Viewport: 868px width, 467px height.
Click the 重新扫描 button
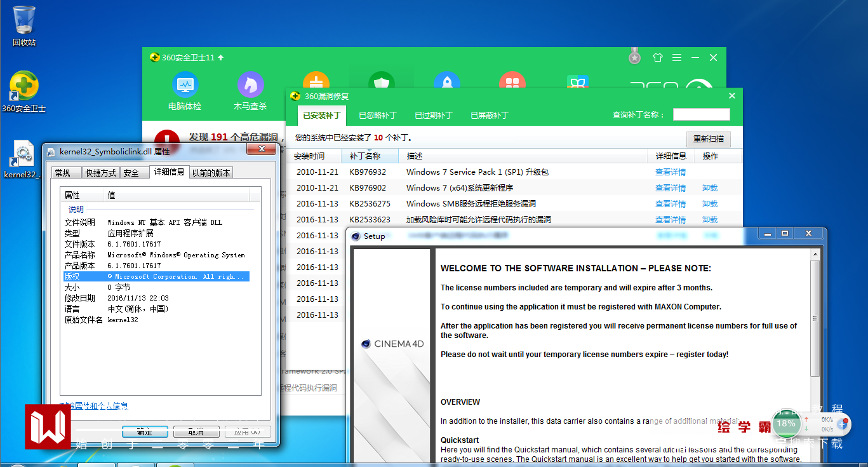point(709,139)
